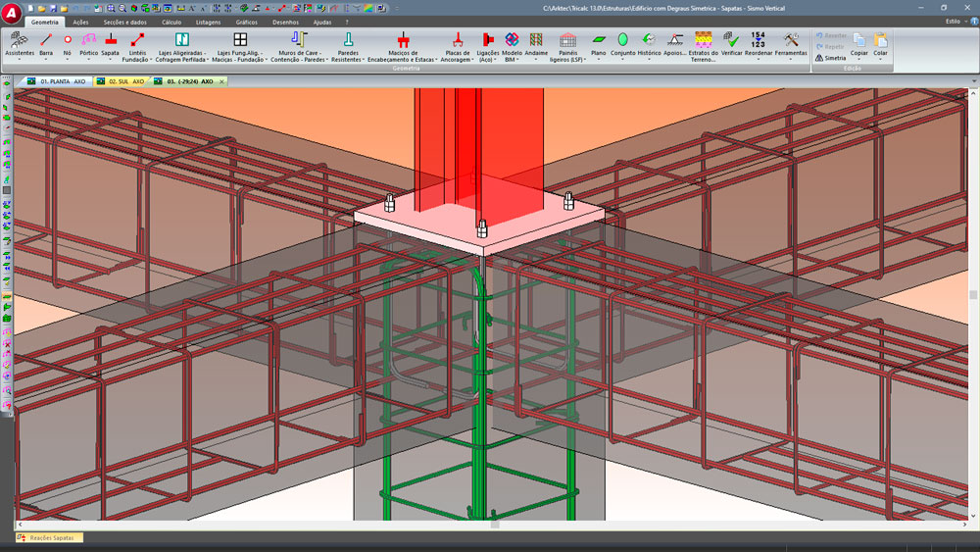Screen dimensions: 980x552
Task: Select the Nó tool
Action: 67,45
